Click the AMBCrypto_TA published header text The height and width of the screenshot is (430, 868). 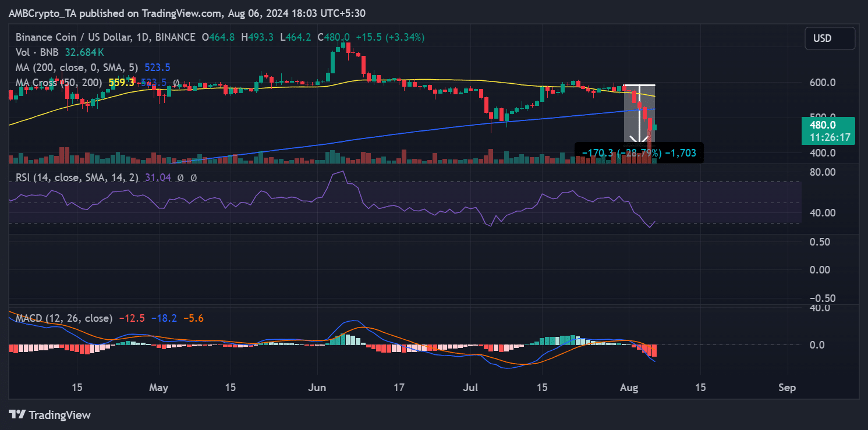pyautogui.click(x=187, y=13)
